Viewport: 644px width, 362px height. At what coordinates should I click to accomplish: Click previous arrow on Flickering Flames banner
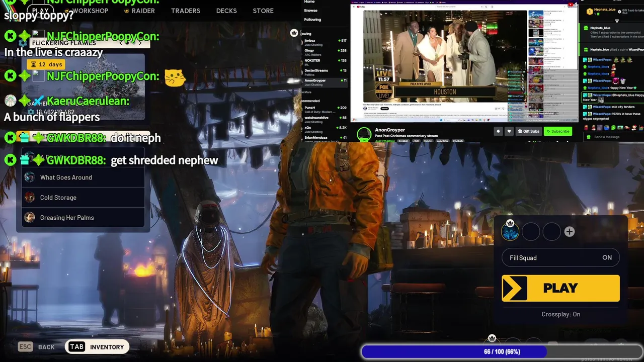(121, 43)
